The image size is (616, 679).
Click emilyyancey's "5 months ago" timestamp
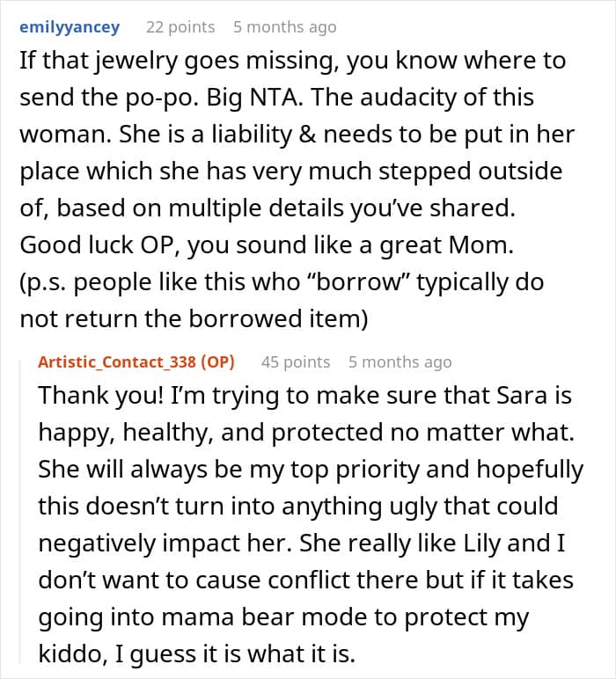tap(284, 27)
